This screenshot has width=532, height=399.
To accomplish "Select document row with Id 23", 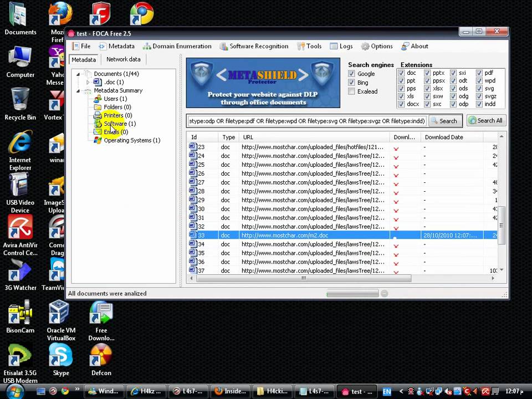I will coord(342,147).
